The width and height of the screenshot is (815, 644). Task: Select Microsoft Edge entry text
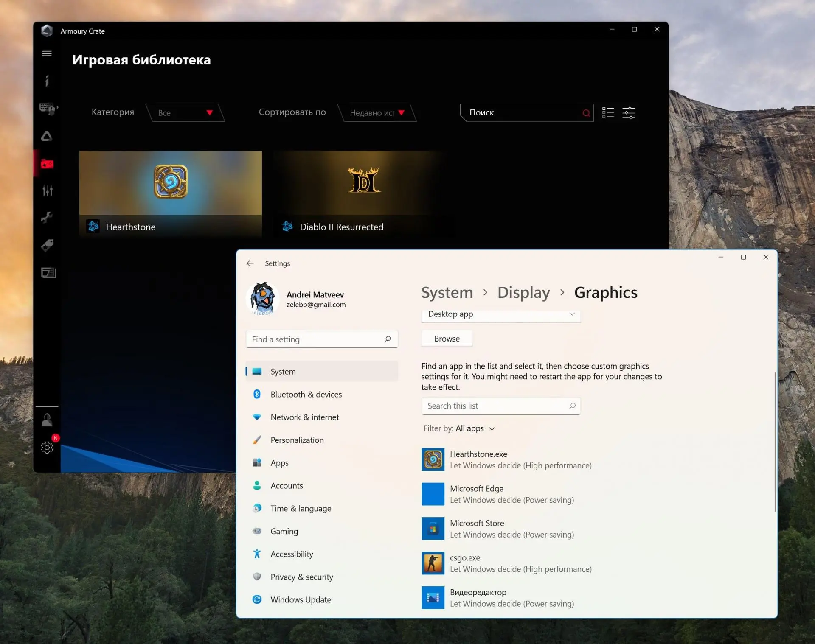[x=512, y=494]
